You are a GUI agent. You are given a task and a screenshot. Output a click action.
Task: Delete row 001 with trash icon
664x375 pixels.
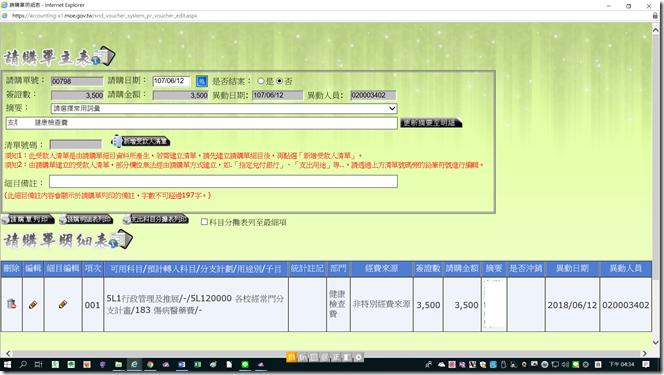[11, 304]
